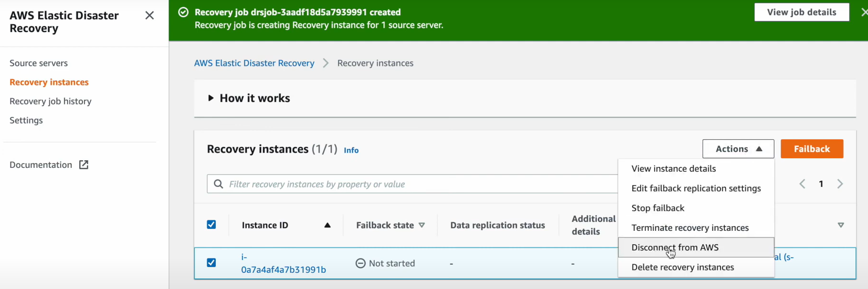Image resolution: width=868 pixels, height=289 pixels.
Task: Open Recovery job history page
Action: point(51,102)
